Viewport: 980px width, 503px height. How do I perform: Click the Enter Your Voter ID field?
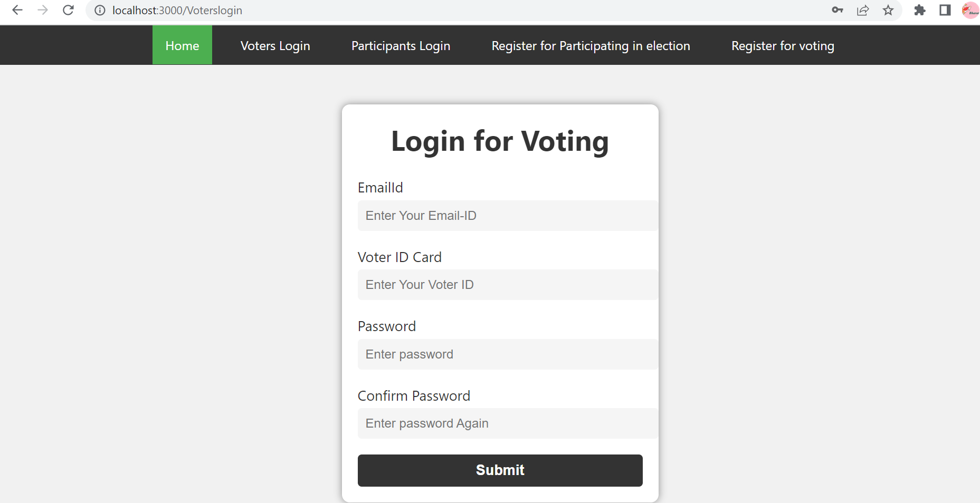[x=507, y=285]
